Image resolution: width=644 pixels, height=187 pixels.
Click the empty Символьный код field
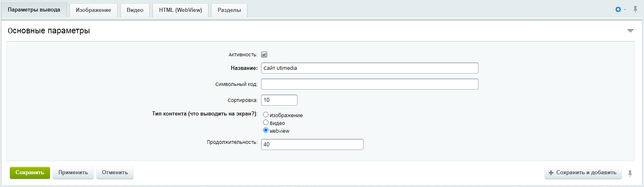[370, 84]
